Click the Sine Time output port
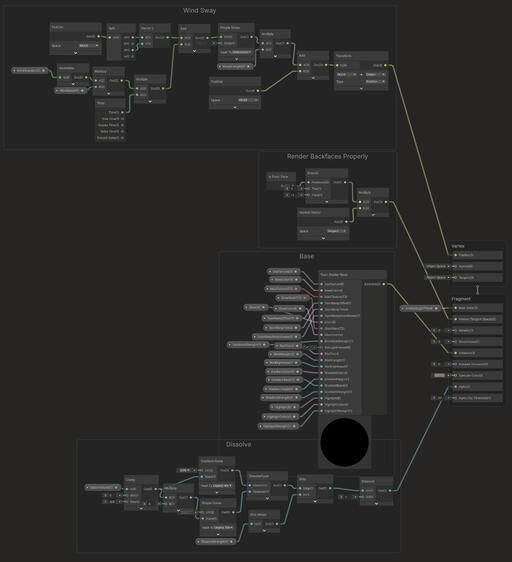Screen dimensions: 512x562 click(x=122, y=119)
